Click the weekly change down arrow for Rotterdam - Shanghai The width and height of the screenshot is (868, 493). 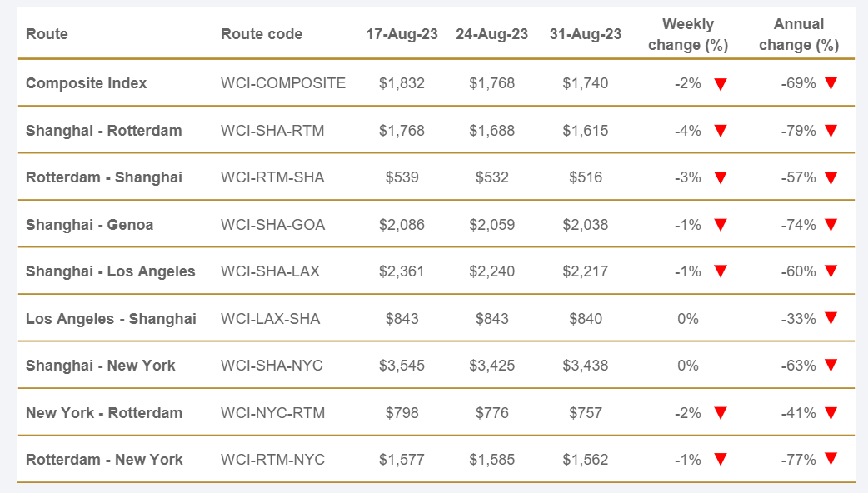click(x=721, y=177)
